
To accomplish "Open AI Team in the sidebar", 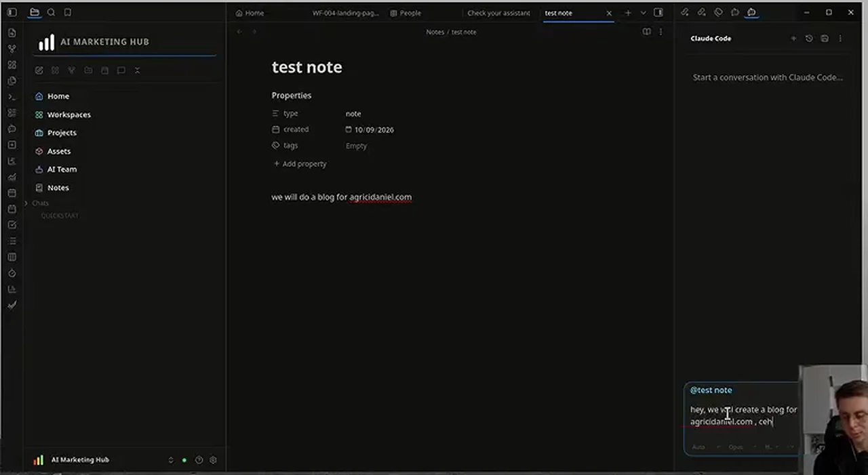I will (62, 169).
